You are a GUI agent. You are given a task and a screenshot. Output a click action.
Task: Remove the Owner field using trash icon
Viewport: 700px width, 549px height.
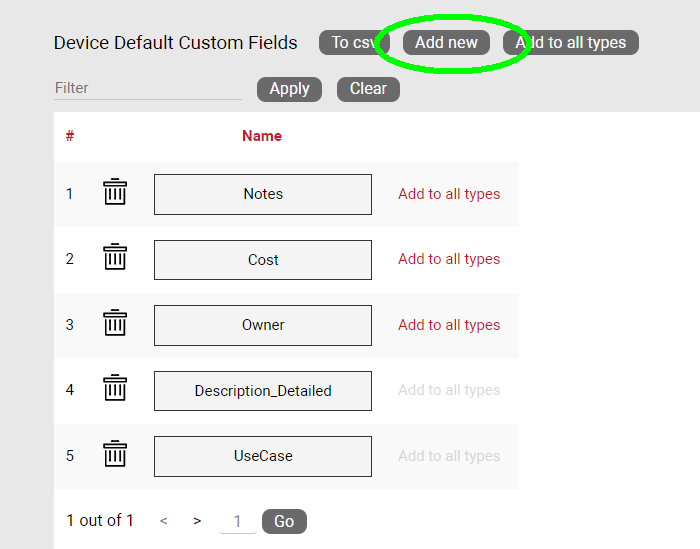click(115, 324)
